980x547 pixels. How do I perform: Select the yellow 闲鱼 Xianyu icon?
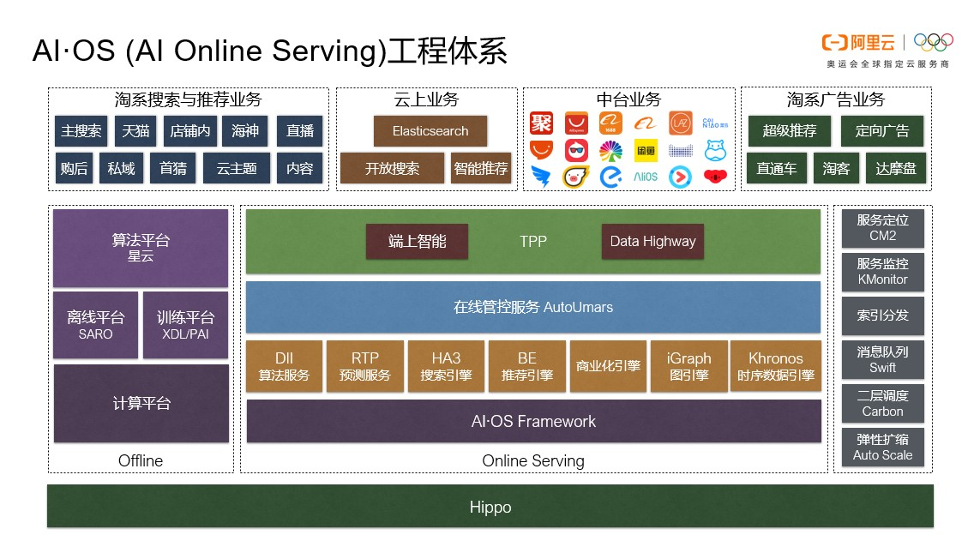click(646, 151)
